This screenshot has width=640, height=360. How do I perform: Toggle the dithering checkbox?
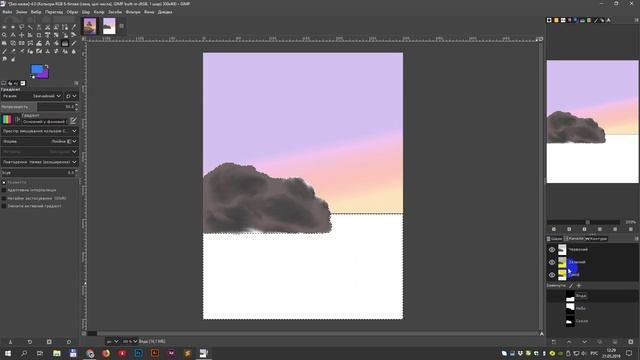tap(4, 182)
